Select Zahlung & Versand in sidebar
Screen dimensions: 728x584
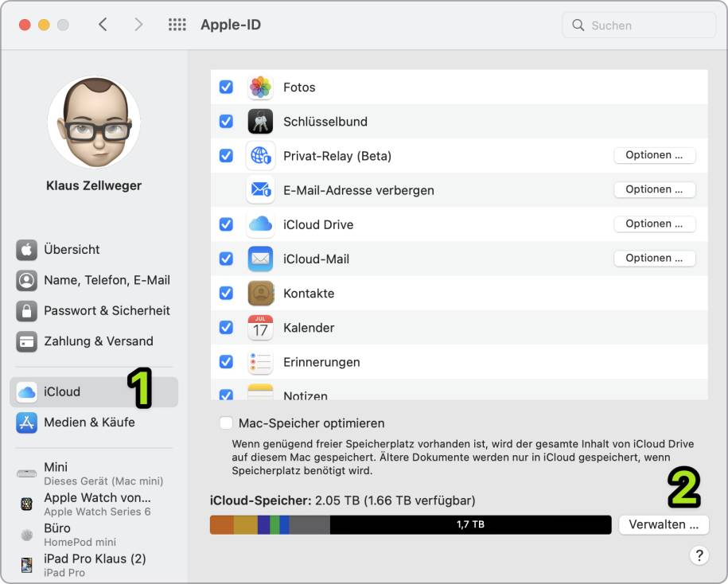coord(94,341)
